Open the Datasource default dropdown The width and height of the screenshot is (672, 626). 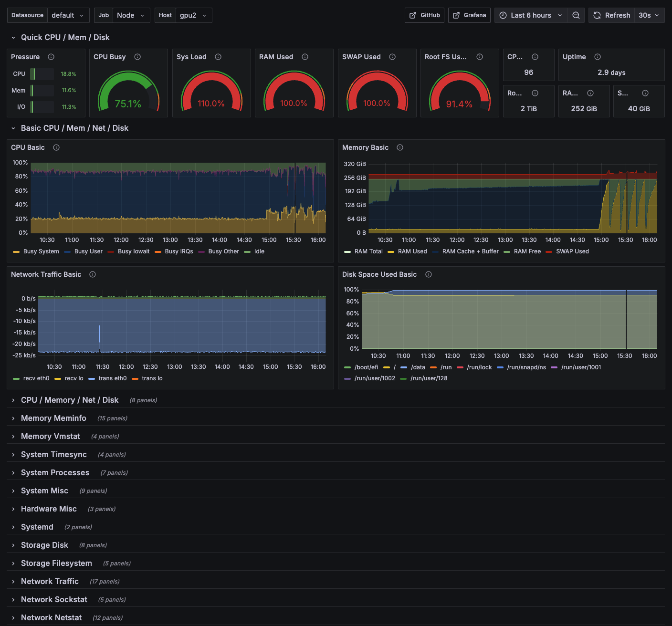68,15
